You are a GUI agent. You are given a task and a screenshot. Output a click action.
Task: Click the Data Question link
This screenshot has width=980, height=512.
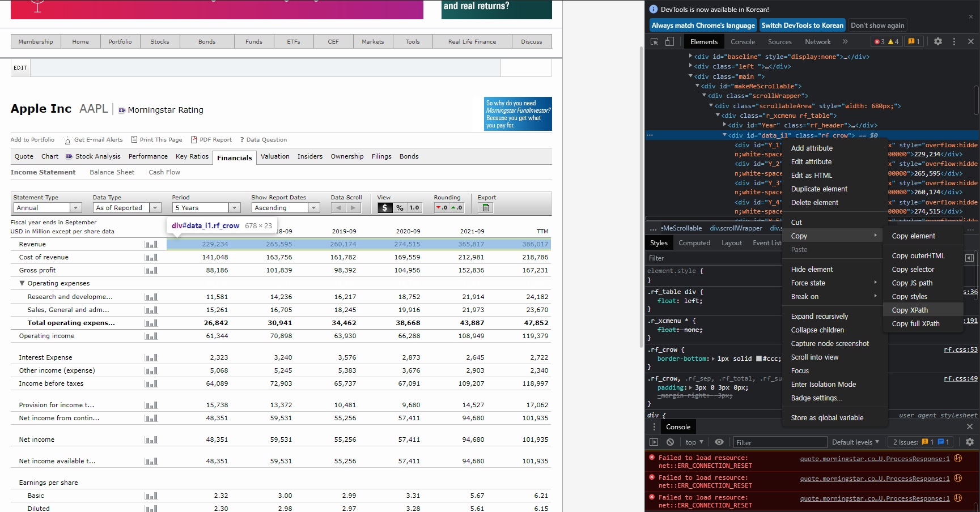[x=266, y=139]
